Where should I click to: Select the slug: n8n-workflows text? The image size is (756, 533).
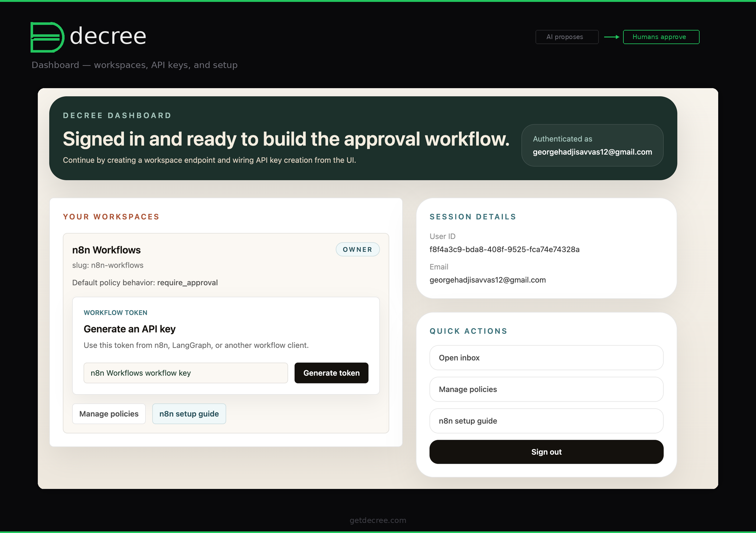click(108, 265)
